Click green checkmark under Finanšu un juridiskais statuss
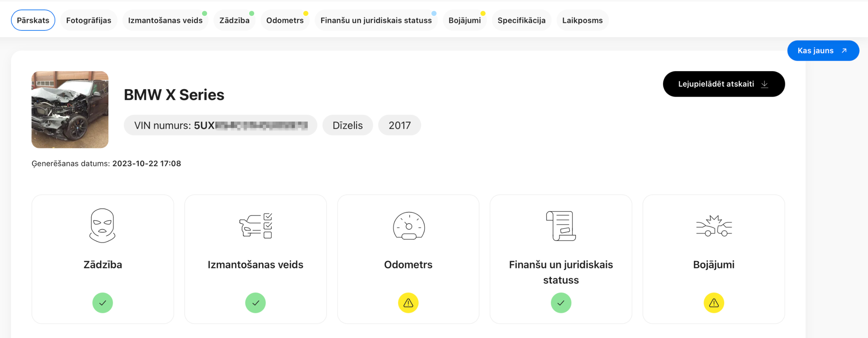The height and width of the screenshot is (338, 868). click(x=561, y=303)
